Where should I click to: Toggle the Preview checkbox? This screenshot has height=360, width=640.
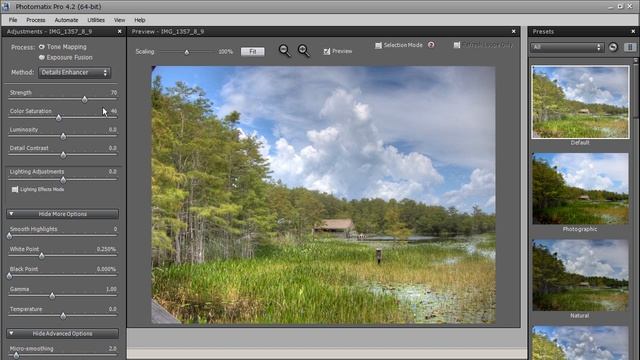click(x=327, y=51)
